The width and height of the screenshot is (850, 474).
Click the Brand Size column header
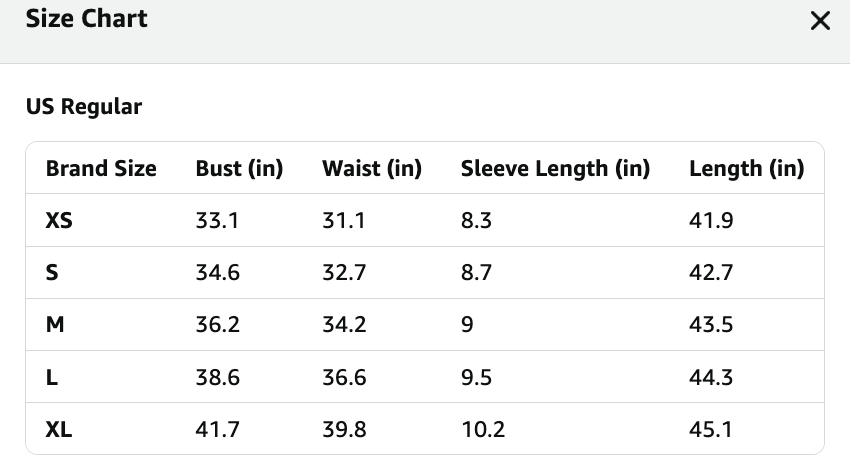point(101,168)
